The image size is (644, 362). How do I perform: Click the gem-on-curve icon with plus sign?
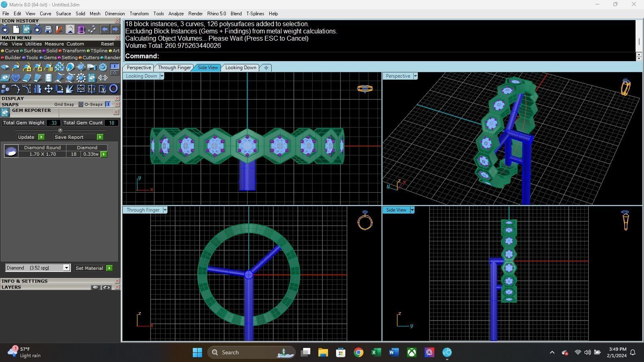point(27,67)
